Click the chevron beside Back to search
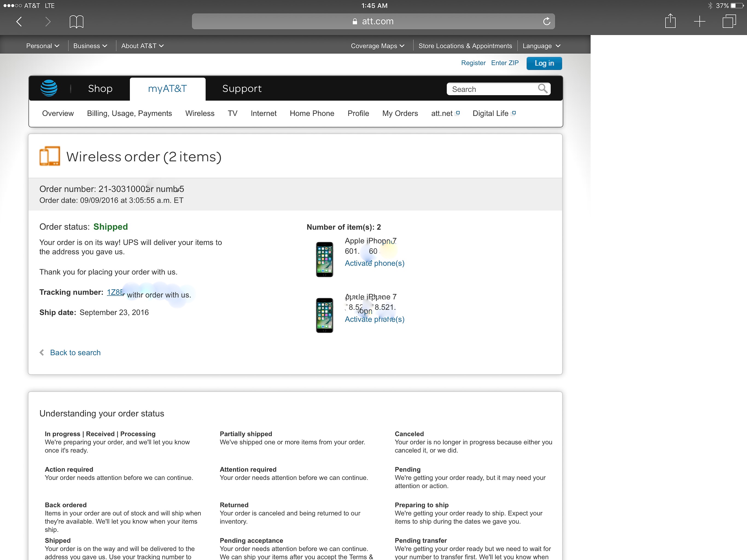 [42, 352]
